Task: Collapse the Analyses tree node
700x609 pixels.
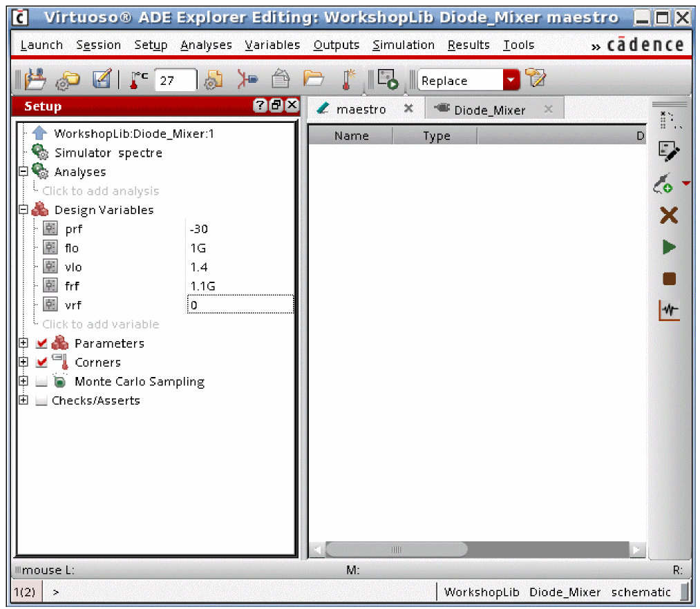Action: (x=23, y=171)
